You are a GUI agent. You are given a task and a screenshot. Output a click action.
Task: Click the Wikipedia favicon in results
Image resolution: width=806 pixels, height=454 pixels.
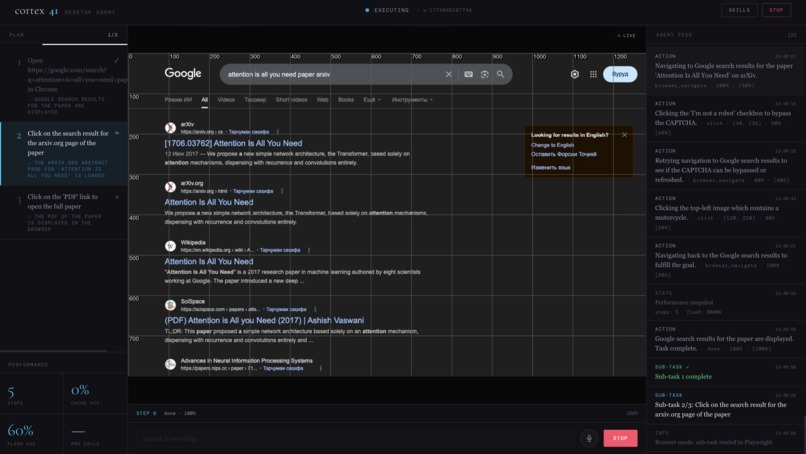tap(170, 246)
